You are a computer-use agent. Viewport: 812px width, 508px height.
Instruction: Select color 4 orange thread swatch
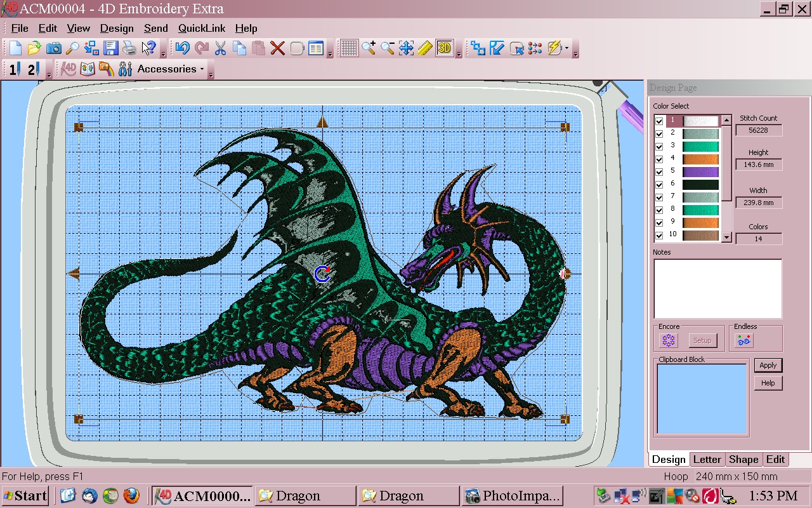[x=700, y=159]
